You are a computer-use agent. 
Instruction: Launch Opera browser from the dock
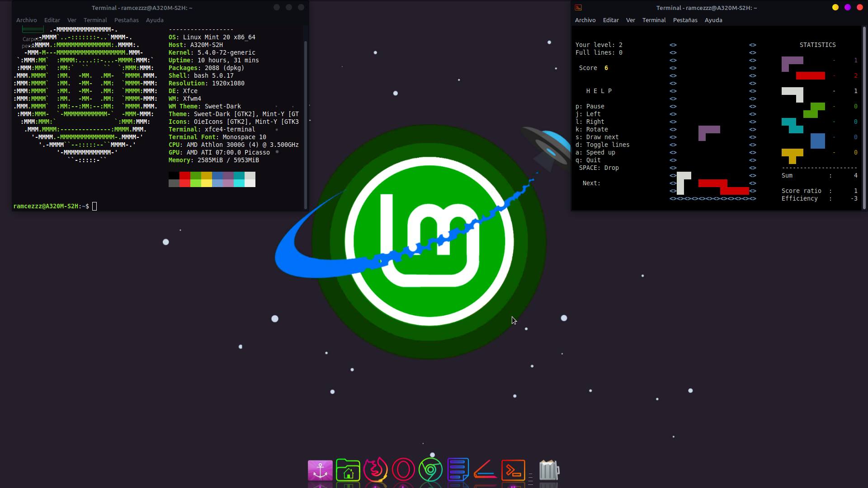[403, 470]
